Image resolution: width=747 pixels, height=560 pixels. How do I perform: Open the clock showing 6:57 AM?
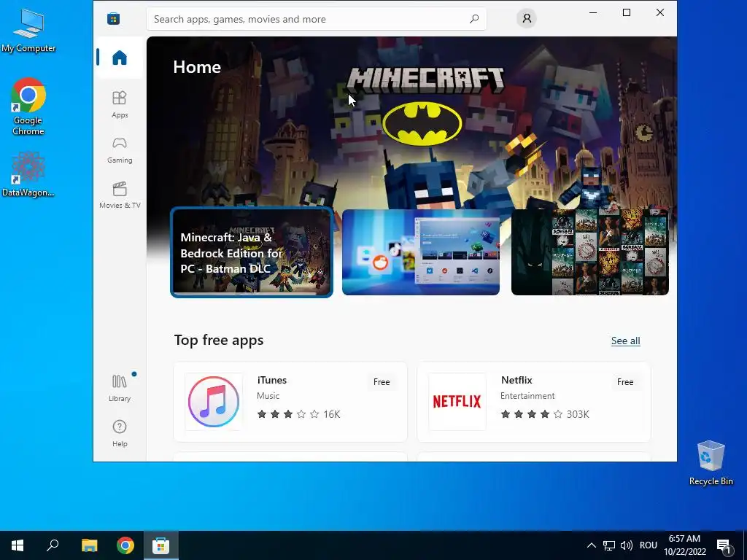(684, 545)
